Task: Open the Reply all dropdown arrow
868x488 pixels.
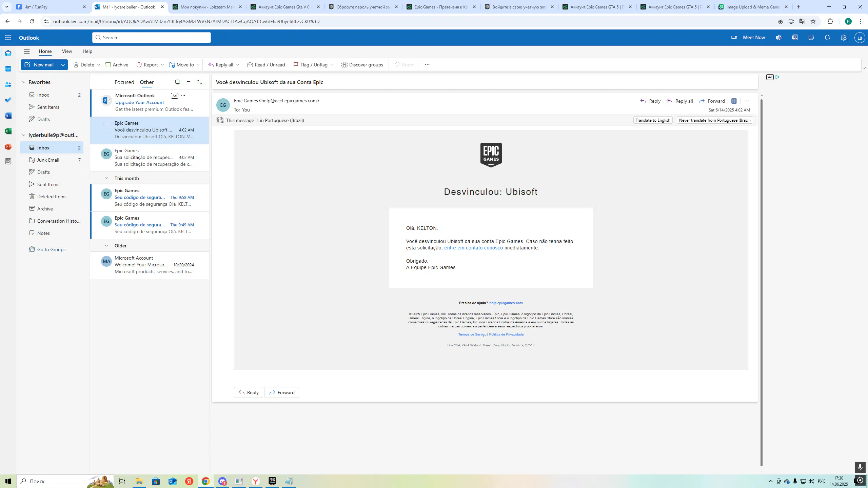Action: click(x=238, y=65)
